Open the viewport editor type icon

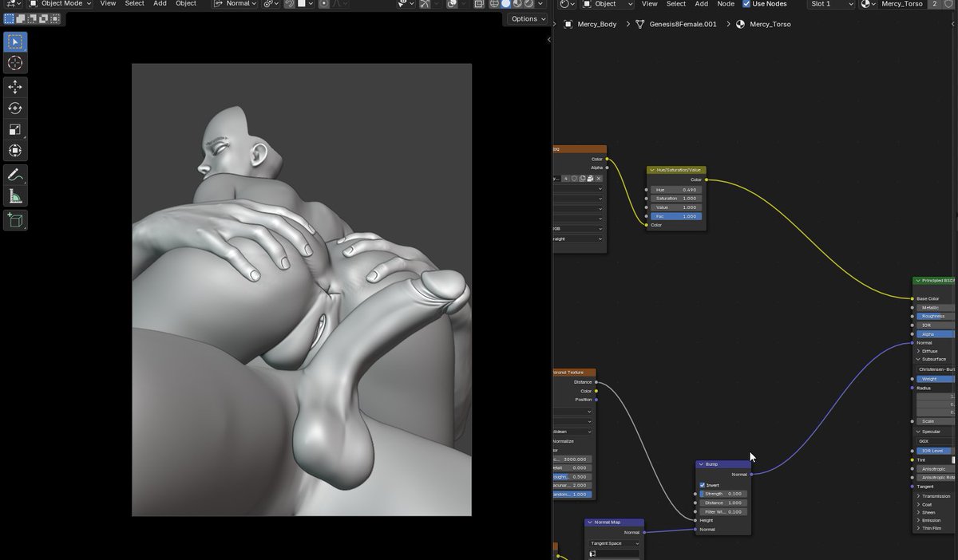click(14, 4)
